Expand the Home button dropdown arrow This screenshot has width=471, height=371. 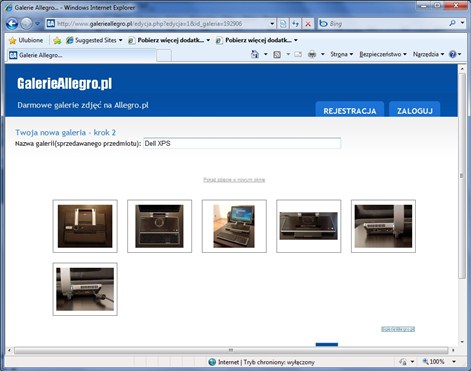click(266, 54)
